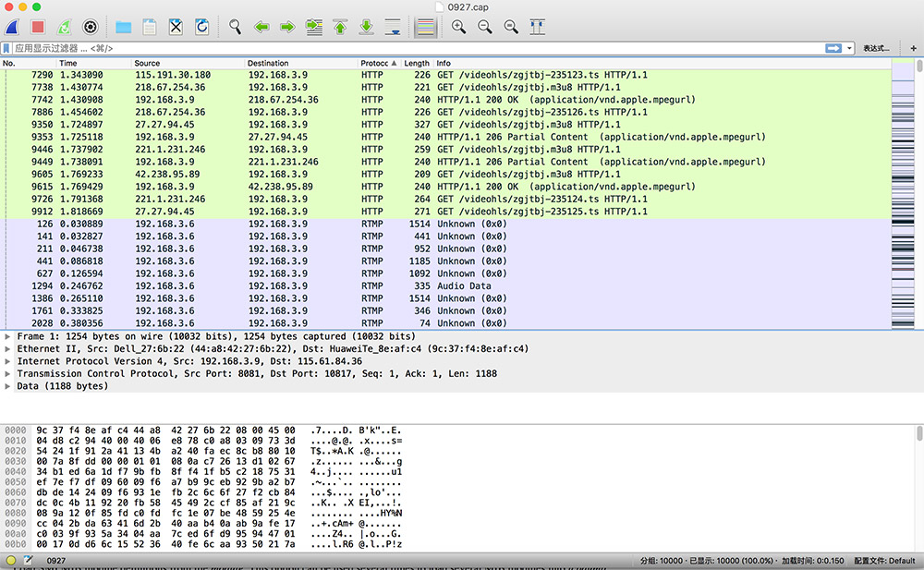Open capture file properties in status bar
The height and width of the screenshot is (570, 924).
coord(29,561)
